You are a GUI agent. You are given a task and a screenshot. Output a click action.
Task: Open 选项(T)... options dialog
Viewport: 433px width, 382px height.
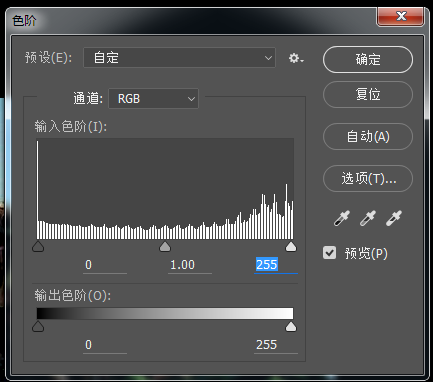368,179
